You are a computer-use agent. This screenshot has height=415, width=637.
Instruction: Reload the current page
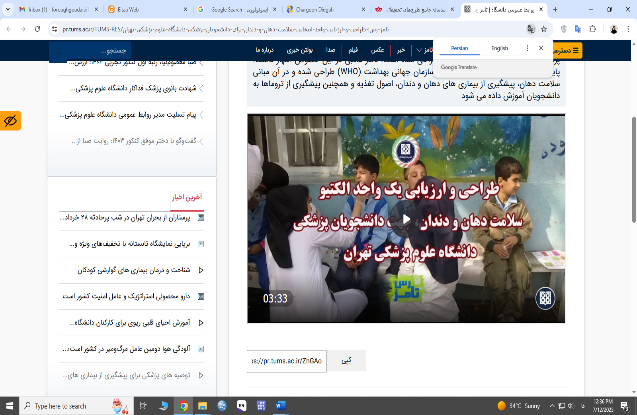[x=37, y=29]
